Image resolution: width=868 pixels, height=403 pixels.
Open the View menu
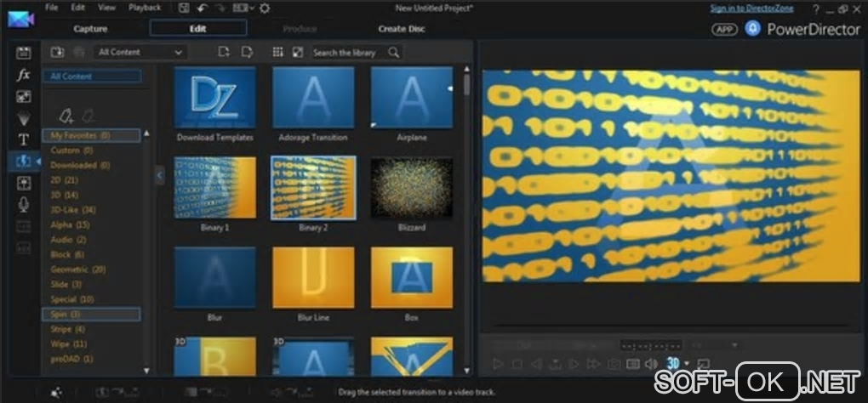point(106,8)
